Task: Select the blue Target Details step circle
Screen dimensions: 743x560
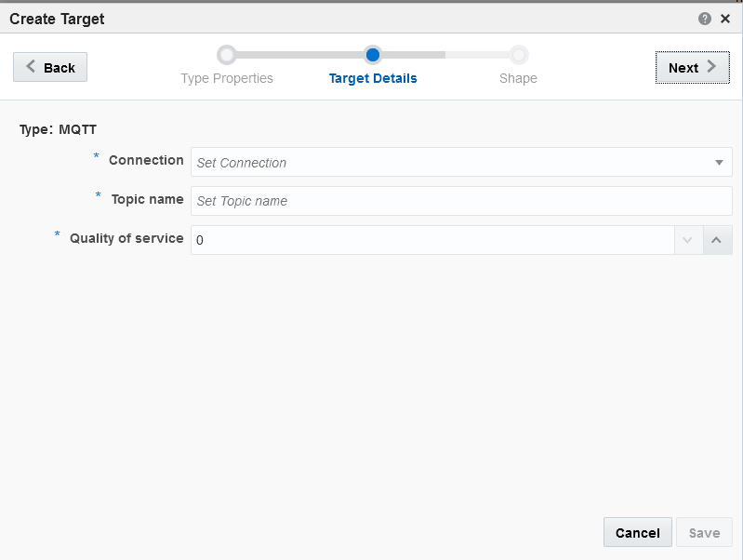Action: point(373,55)
